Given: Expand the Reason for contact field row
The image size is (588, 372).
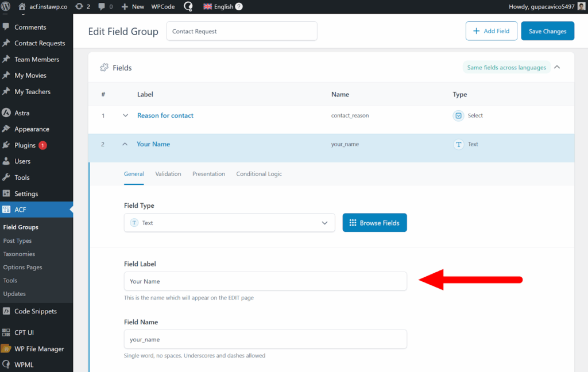Looking at the screenshot, I should (125, 115).
